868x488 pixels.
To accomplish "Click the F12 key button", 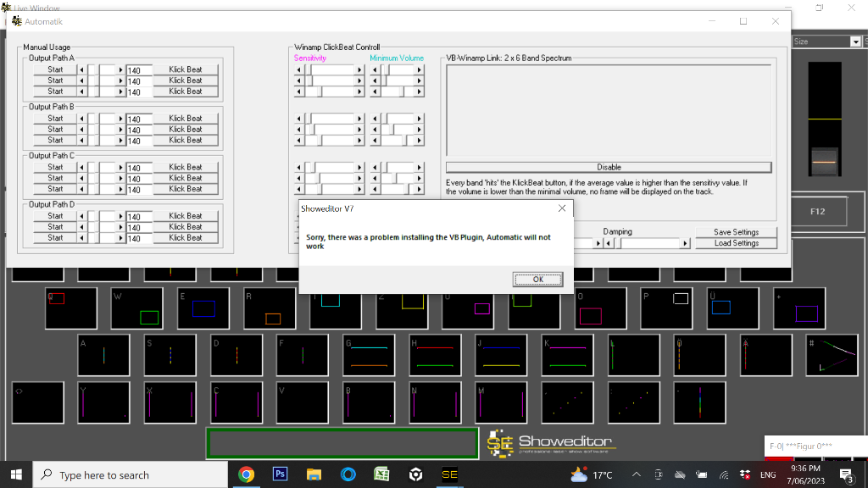I will [817, 212].
